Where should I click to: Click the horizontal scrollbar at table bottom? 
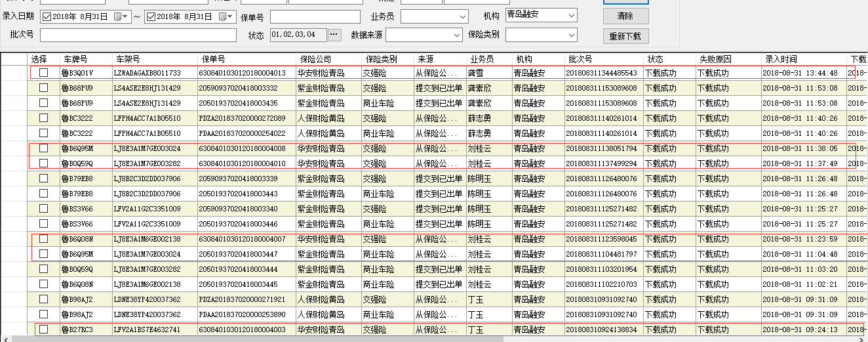(433, 339)
